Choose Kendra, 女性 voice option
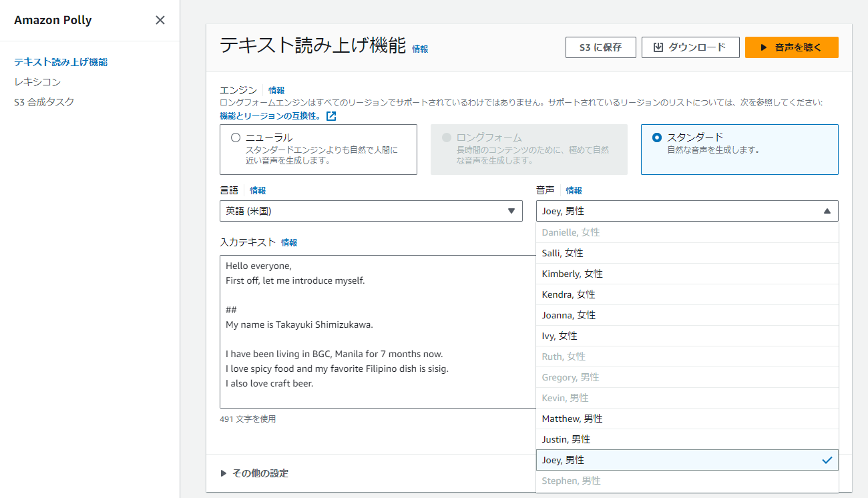868x498 pixels. 687,294
